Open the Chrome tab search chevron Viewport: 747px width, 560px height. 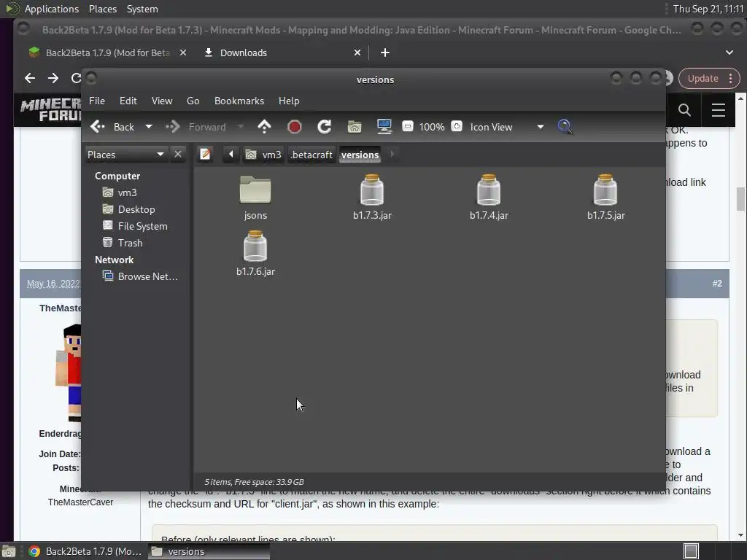click(729, 52)
